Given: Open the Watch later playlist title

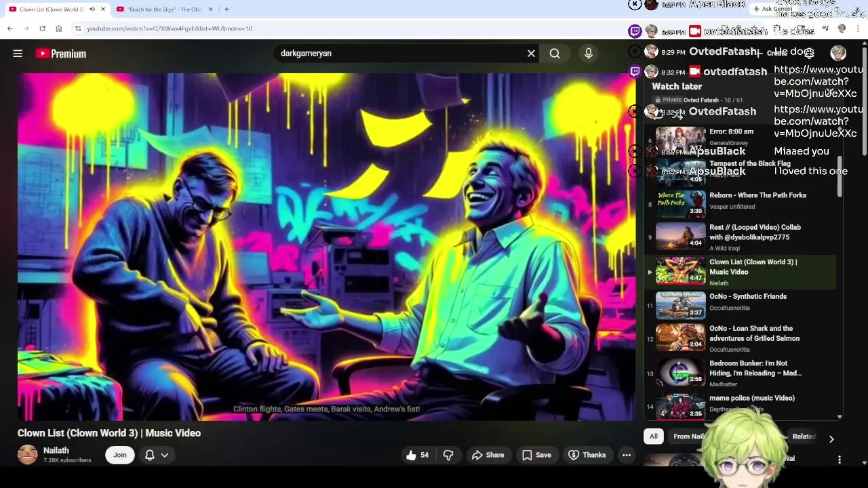Looking at the screenshot, I should [677, 86].
